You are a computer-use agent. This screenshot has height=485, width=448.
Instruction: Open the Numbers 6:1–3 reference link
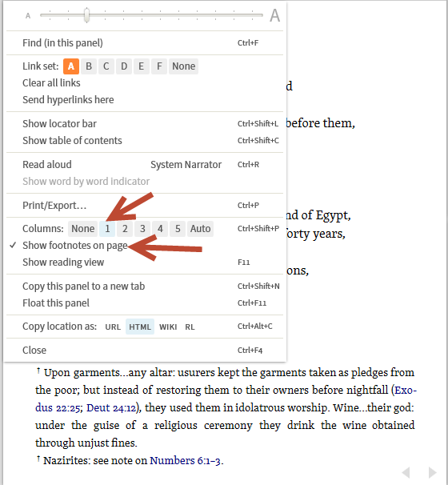(x=185, y=461)
